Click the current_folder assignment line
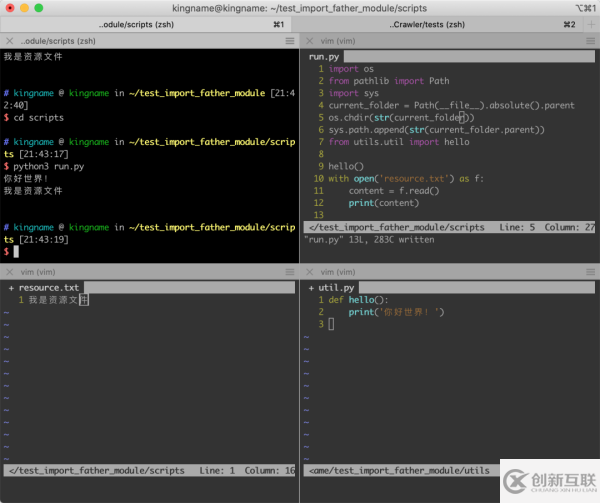The height and width of the screenshot is (503, 600). click(452, 106)
